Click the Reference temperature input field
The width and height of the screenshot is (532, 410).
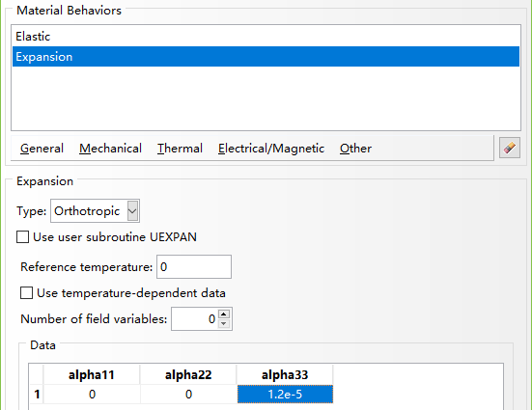coord(194,267)
